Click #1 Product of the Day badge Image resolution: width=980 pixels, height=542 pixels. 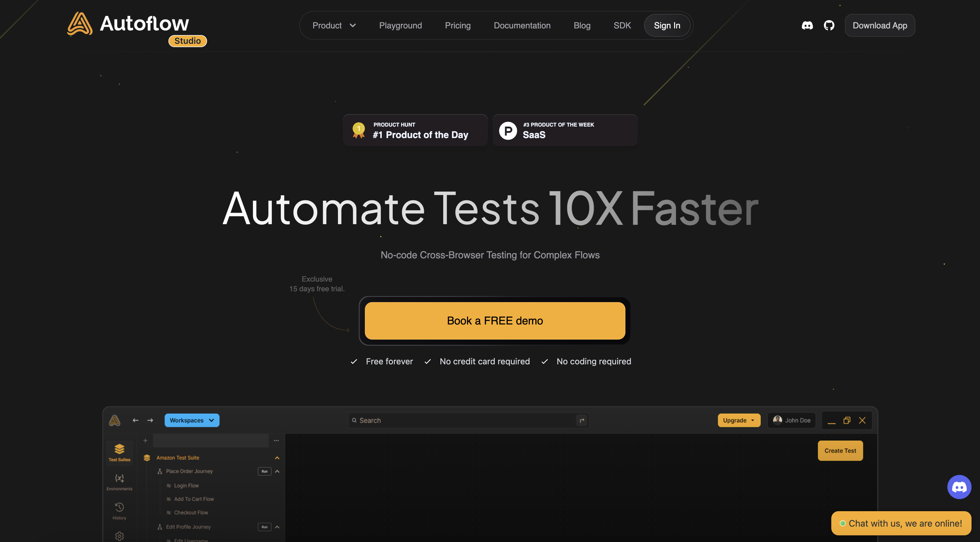pos(415,131)
